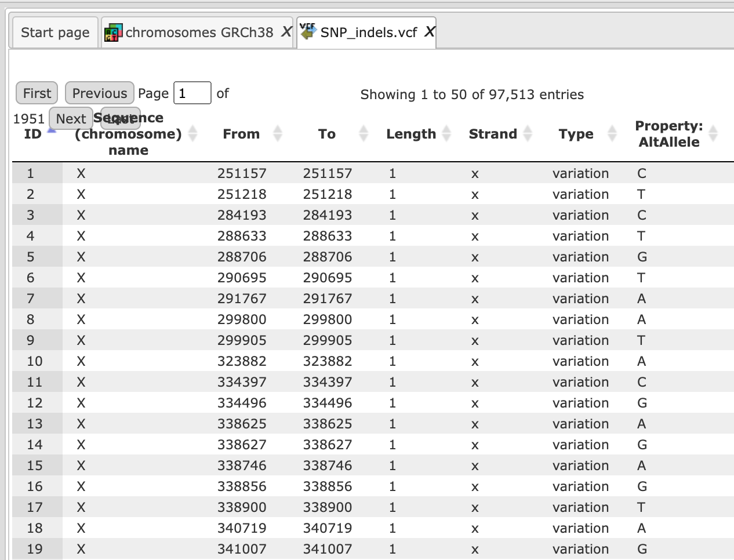
Task: Click the From column header
Action: 241,134
